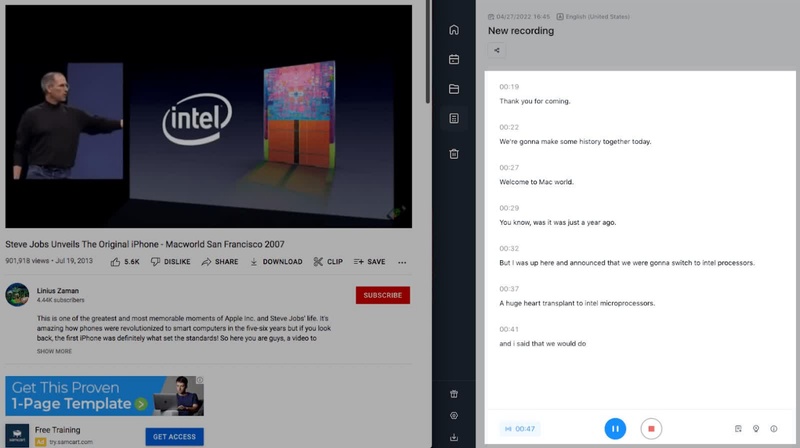Image resolution: width=800 pixels, height=448 pixels.
Task: Click the lightbulb icon in recording bar
Action: [x=755, y=429]
